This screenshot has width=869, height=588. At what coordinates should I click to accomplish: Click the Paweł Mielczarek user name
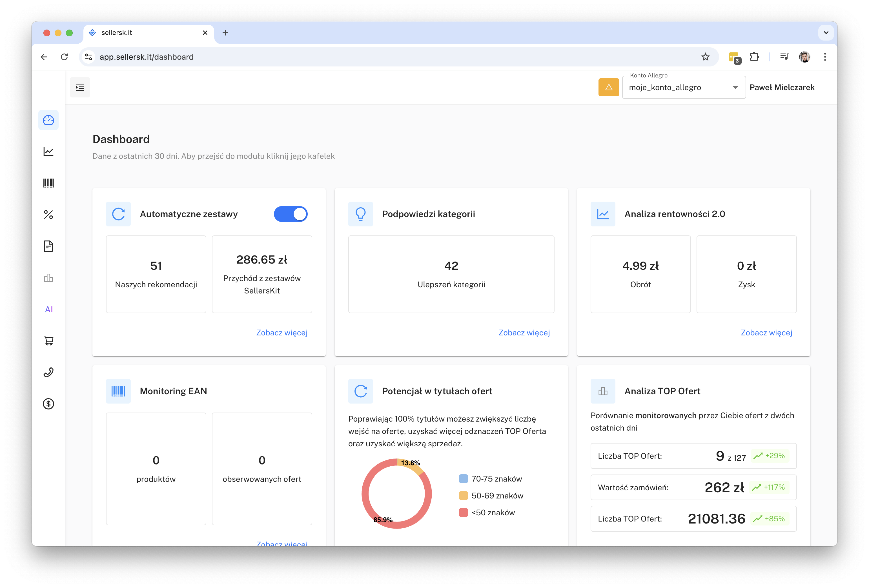pos(782,88)
